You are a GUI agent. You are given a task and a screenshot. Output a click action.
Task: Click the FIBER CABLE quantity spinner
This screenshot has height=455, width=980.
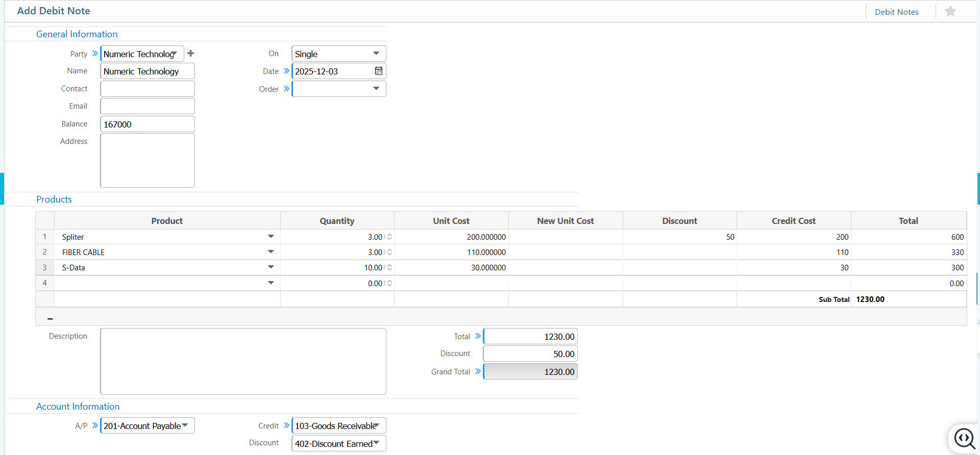pos(389,252)
